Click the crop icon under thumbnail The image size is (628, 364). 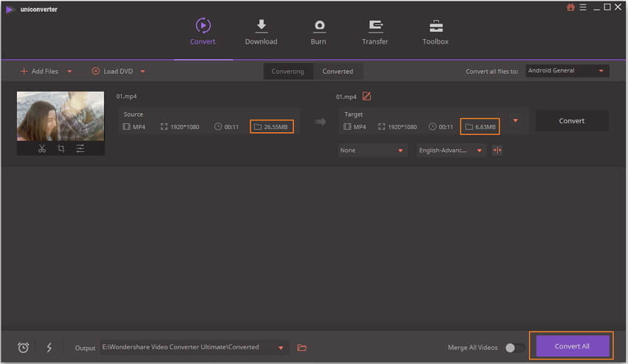(x=61, y=148)
